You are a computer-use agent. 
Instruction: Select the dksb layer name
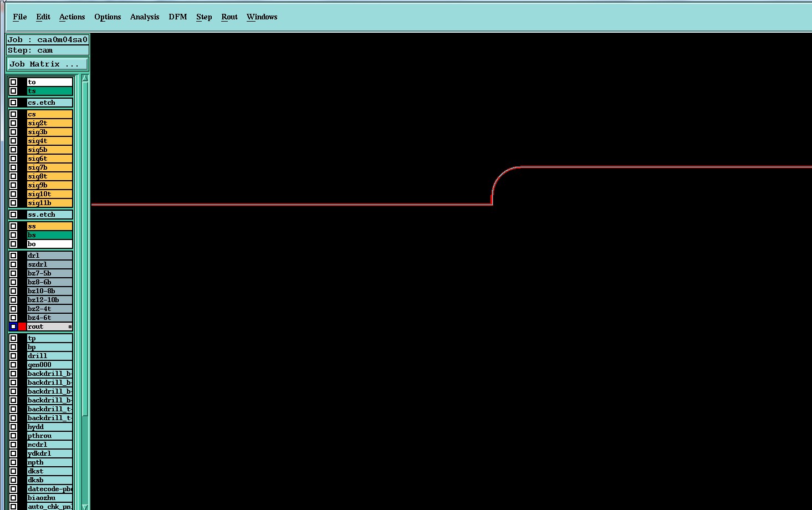pyautogui.click(x=50, y=480)
